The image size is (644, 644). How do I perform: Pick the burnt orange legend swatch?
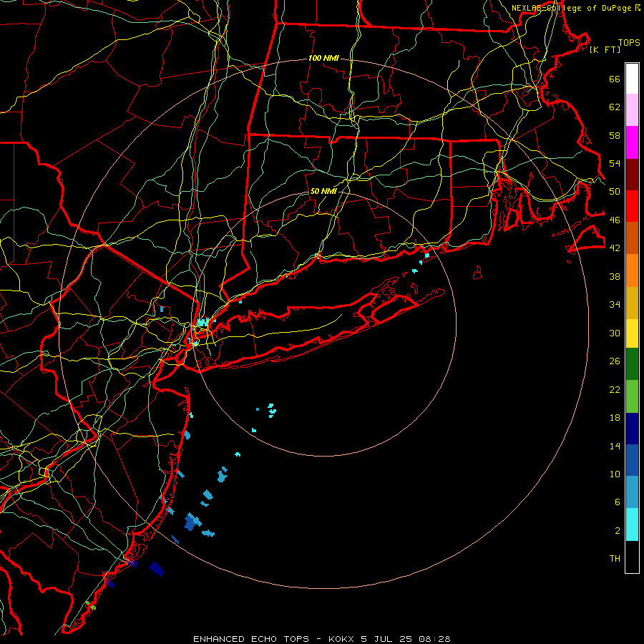[632, 238]
